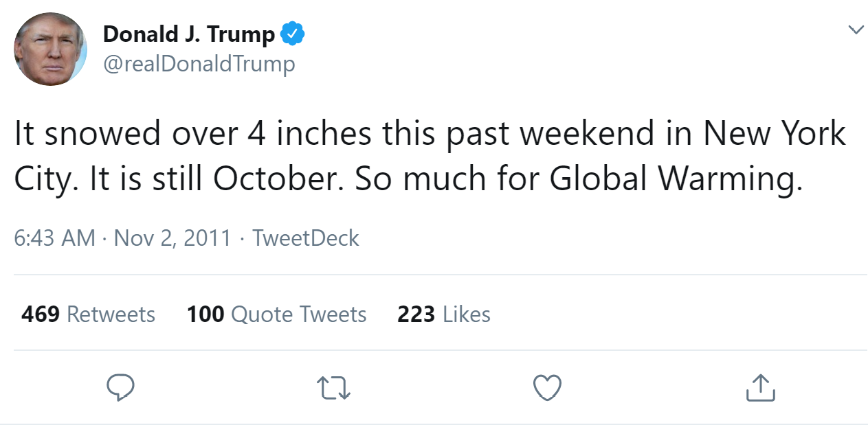868x436 pixels.
Task: Open the TweetDeck source link
Action: (306, 238)
